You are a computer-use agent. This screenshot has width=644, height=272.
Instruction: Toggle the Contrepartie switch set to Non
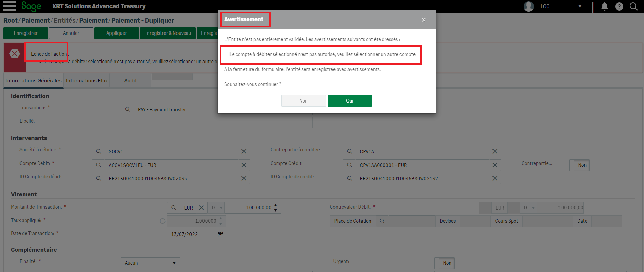pyautogui.click(x=579, y=165)
